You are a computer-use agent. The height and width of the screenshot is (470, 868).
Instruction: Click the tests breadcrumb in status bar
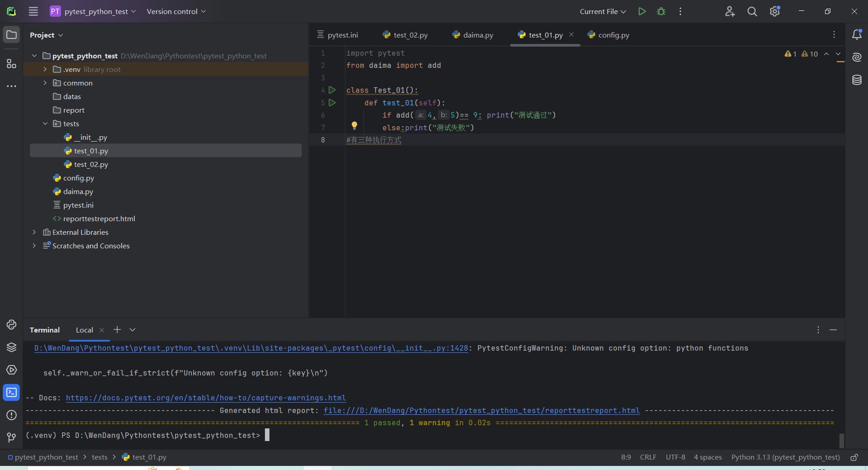(99, 457)
